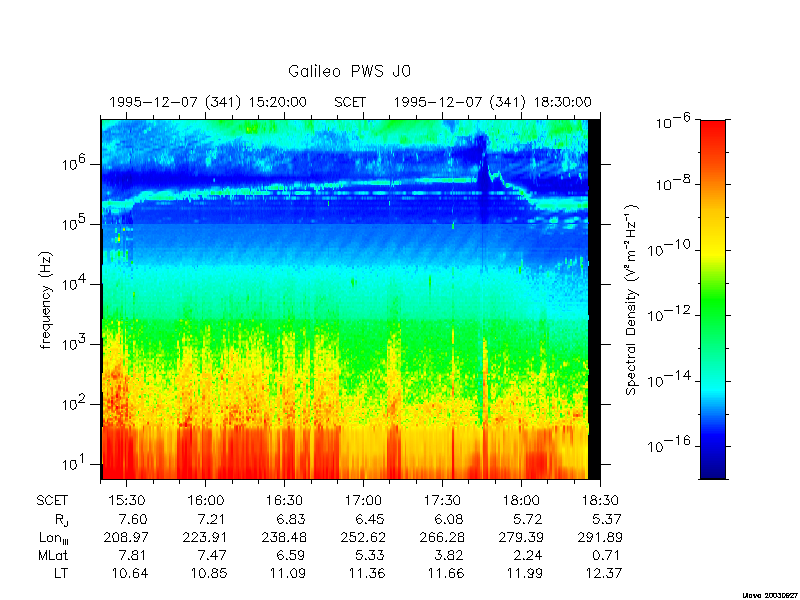The width and height of the screenshot is (800, 600).
Task: Click MLat value '3.82'
Action: [x=448, y=555]
